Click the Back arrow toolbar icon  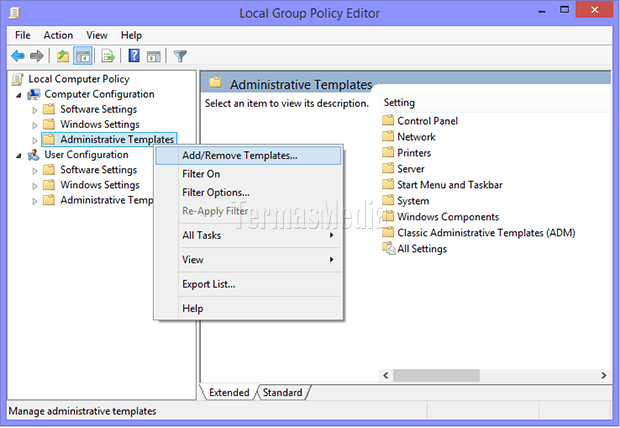pyautogui.click(x=17, y=56)
